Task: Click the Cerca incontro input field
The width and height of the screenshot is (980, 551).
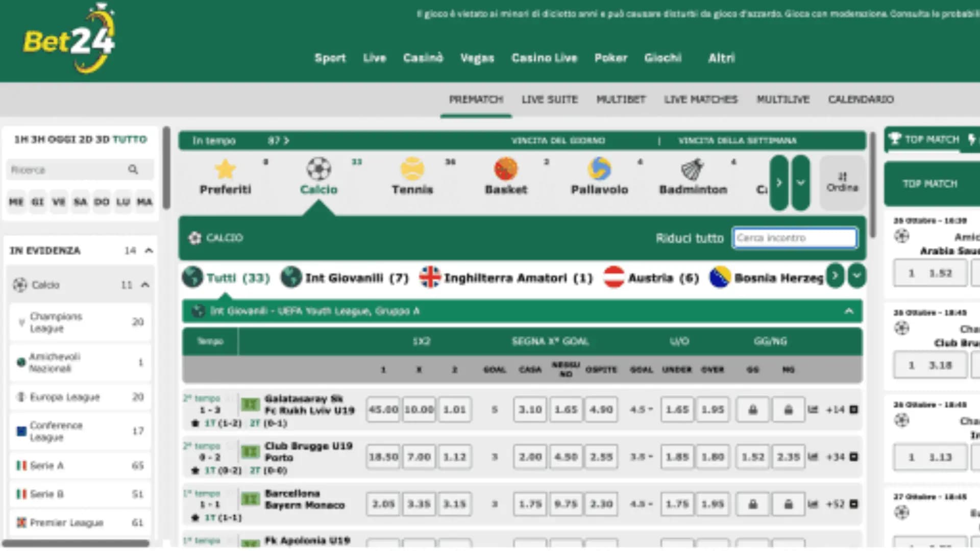Action: tap(795, 238)
